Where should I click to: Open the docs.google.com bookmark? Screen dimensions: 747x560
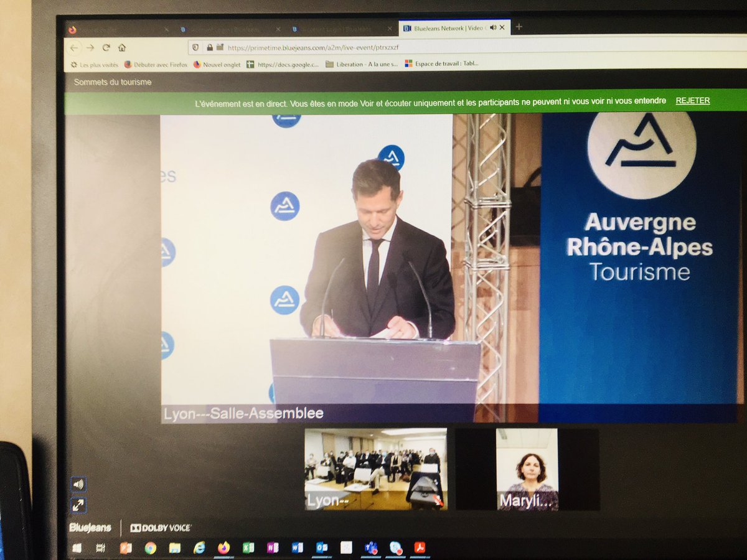[283, 64]
